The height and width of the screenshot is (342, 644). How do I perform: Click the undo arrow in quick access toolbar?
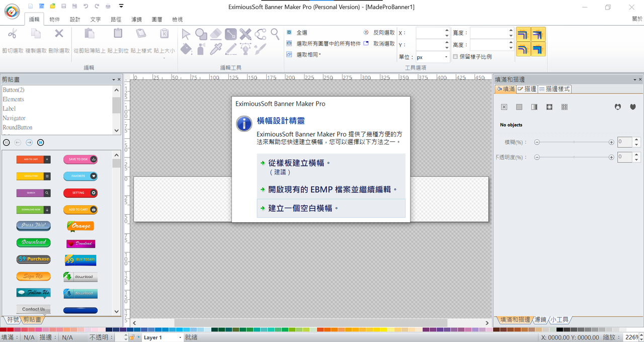(86, 6)
